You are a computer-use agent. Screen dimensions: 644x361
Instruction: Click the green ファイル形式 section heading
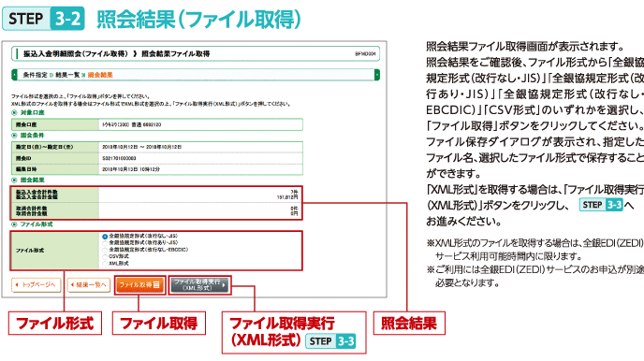[37, 224]
